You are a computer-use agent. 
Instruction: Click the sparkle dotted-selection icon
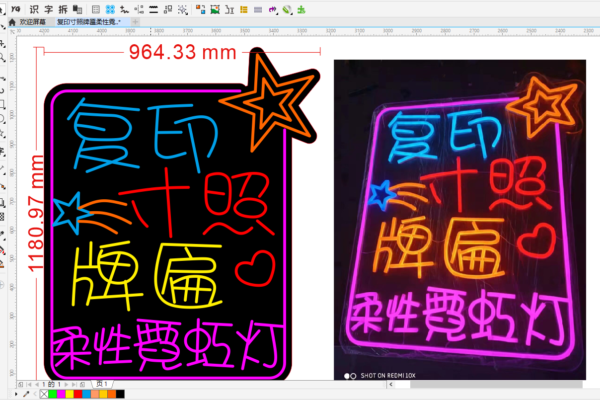183,10
